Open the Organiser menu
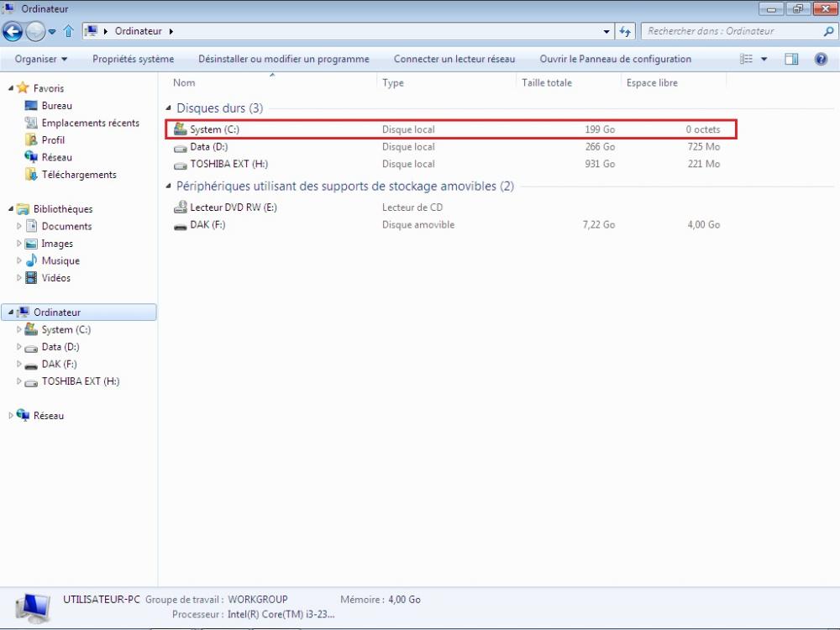This screenshot has height=630, width=840. (41, 59)
